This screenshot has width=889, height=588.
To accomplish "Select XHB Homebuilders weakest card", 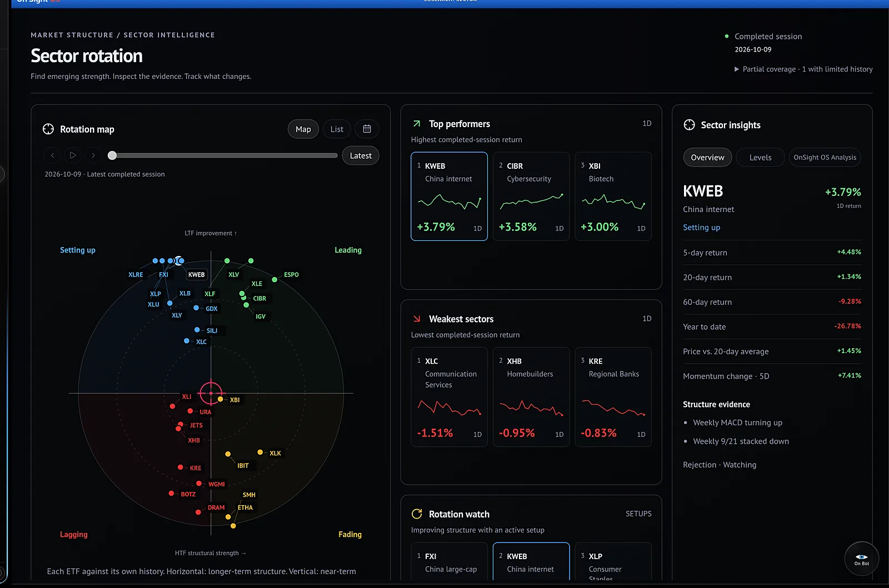I will coord(531,396).
